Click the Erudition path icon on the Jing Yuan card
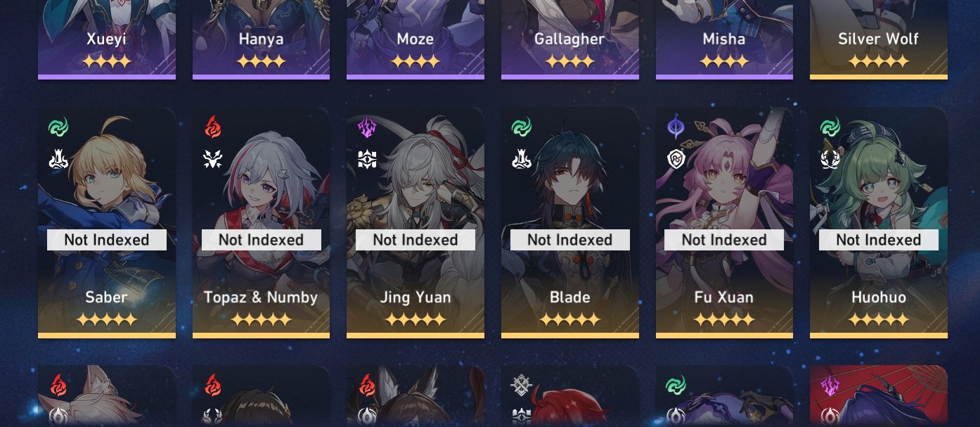The height and width of the screenshot is (427, 980). click(x=367, y=160)
